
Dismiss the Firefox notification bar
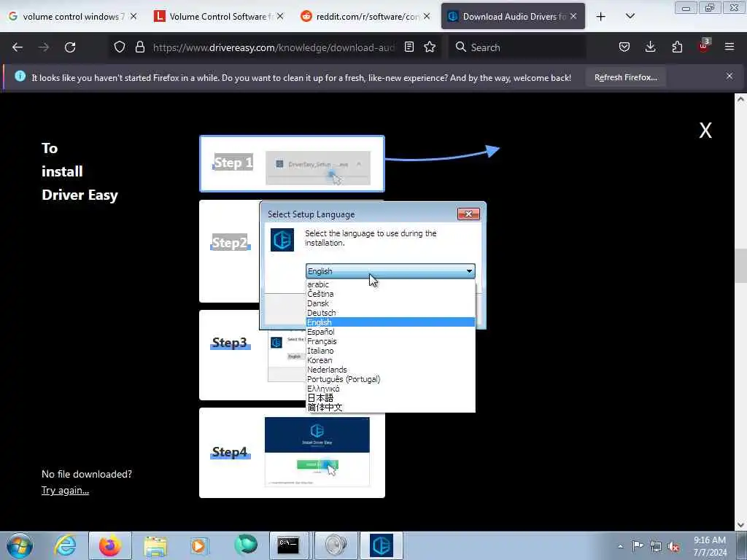point(729,76)
